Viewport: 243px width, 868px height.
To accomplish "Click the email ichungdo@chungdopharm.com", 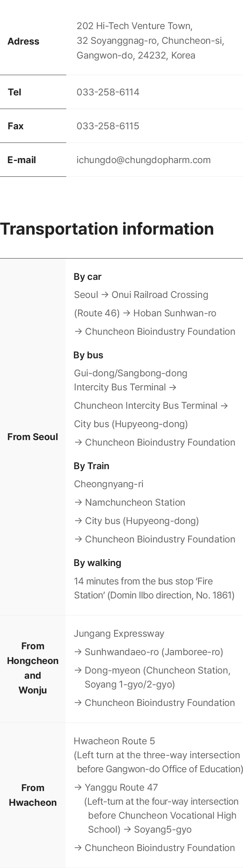I will pos(144,160).
